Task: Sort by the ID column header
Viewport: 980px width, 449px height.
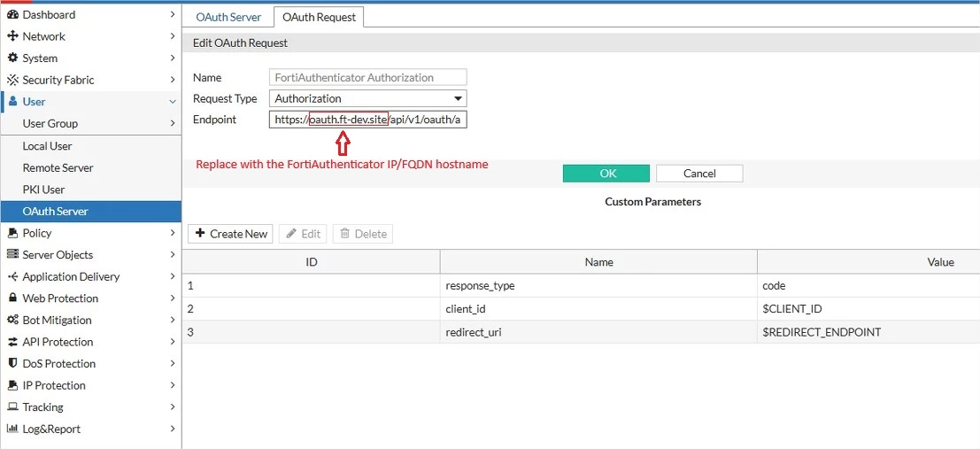Action: point(312,262)
